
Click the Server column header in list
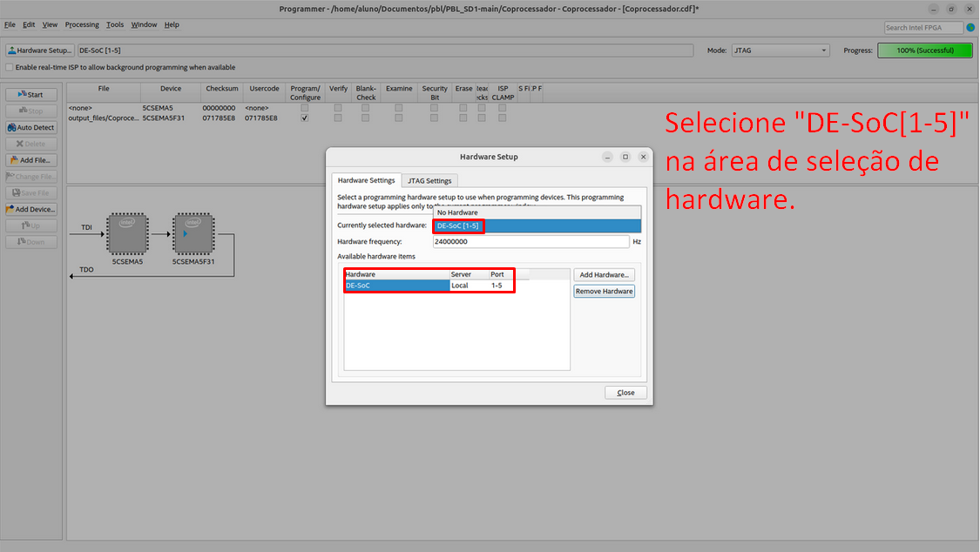tap(469, 275)
